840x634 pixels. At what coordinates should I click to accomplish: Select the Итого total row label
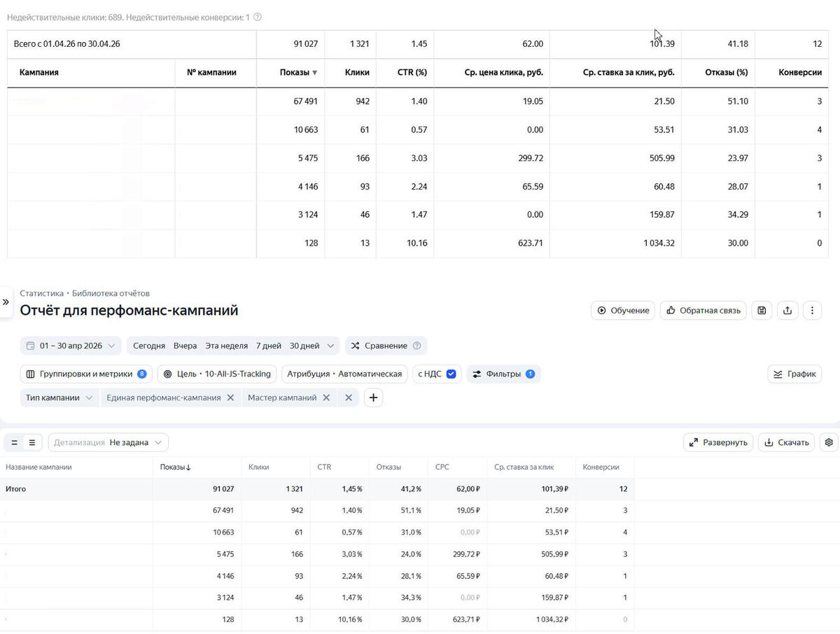coord(15,489)
